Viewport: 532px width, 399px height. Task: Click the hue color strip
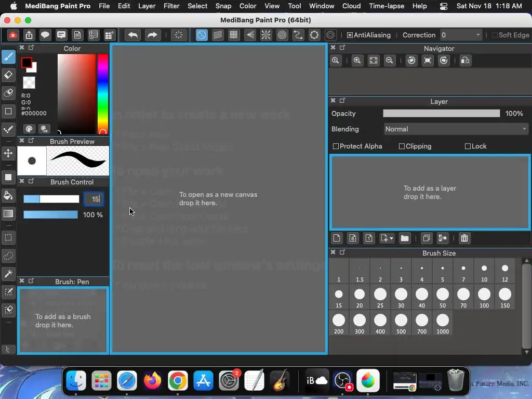tap(103, 94)
